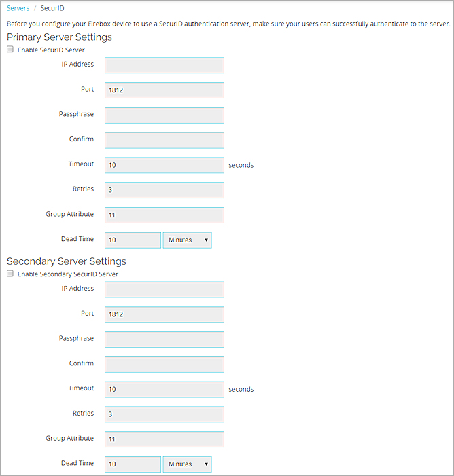The width and height of the screenshot is (454, 476).
Task: Click primary server Confirm passphrase field
Action: point(164,140)
